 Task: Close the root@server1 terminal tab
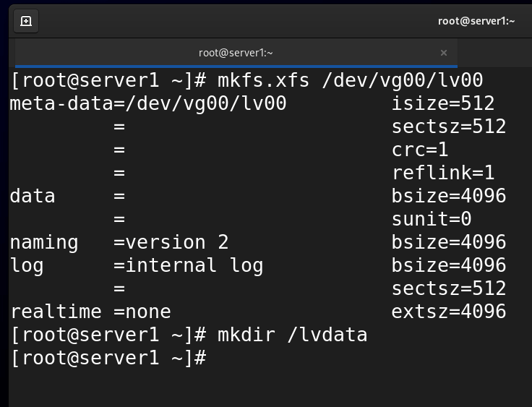443,53
